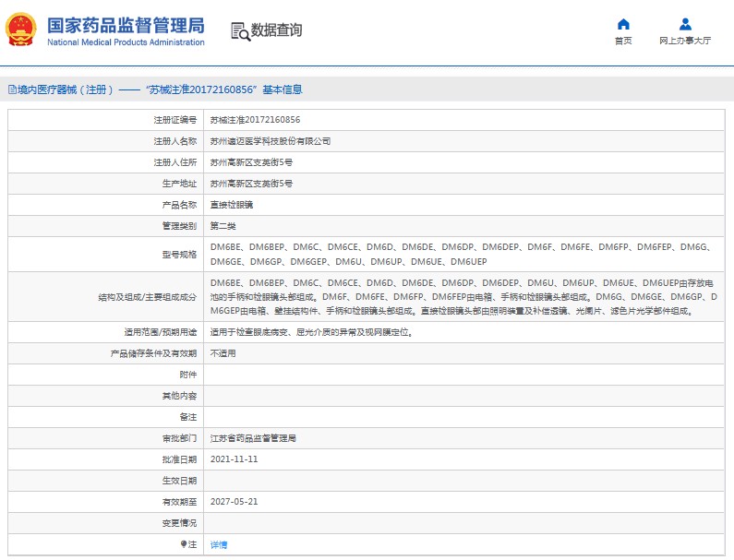Screen dimensions: 734x560
Task: Click 国家药品监督管理局 title text
Action: click(126, 25)
